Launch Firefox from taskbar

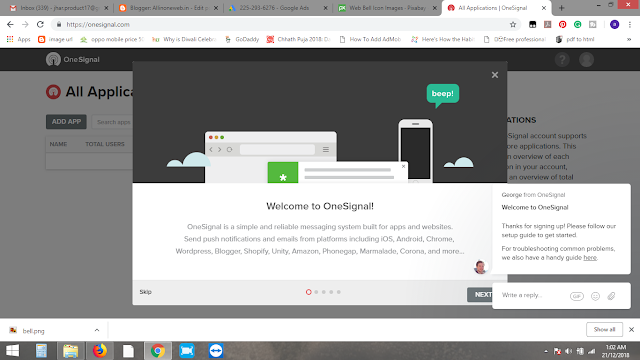pyautogui.click(x=99, y=351)
